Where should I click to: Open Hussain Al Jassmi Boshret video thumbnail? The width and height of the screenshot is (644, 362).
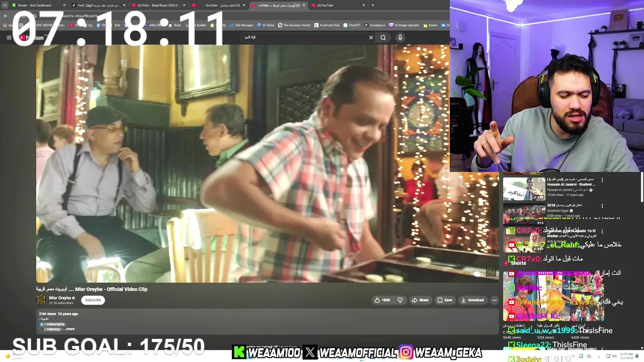524,189
